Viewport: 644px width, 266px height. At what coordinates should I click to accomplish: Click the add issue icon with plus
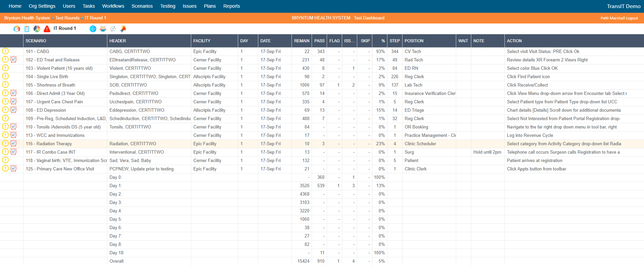[x=123, y=29]
